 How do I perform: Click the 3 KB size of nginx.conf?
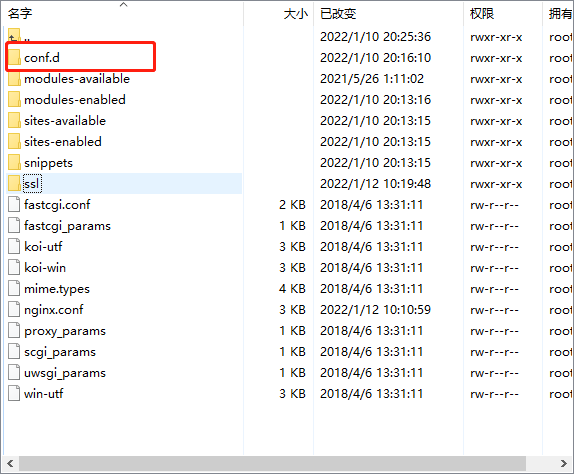[292, 310]
